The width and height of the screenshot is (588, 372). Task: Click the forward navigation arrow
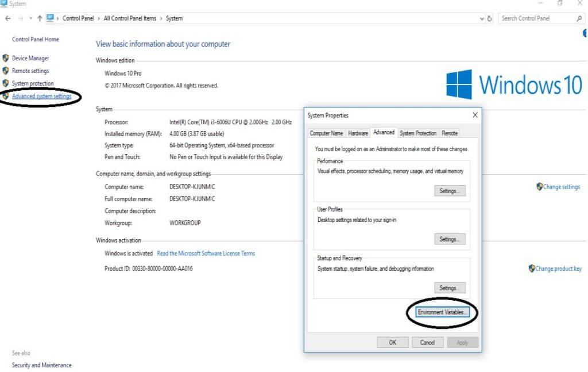click(x=20, y=18)
